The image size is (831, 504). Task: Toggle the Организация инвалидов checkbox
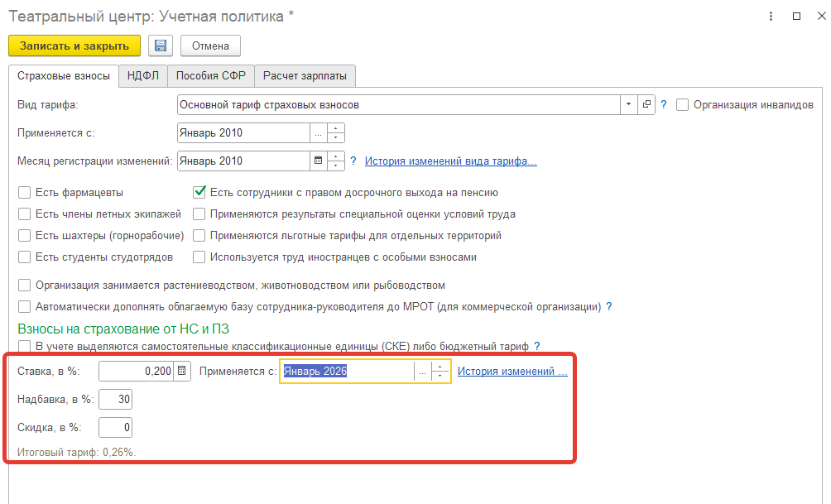click(682, 105)
